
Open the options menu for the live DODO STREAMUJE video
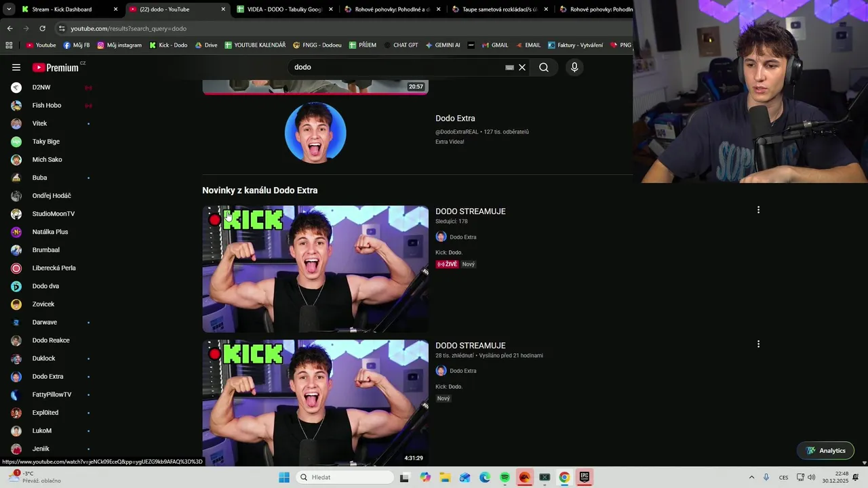(x=758, y=210)
